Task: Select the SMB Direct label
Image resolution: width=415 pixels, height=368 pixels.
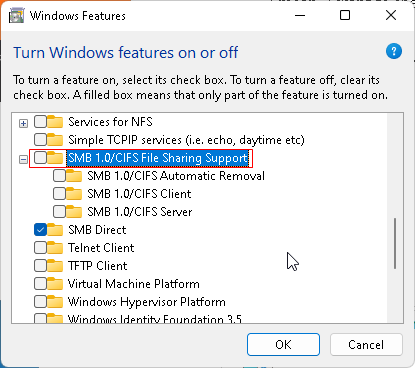Action: pyautogui.click(x=97, y=230)
